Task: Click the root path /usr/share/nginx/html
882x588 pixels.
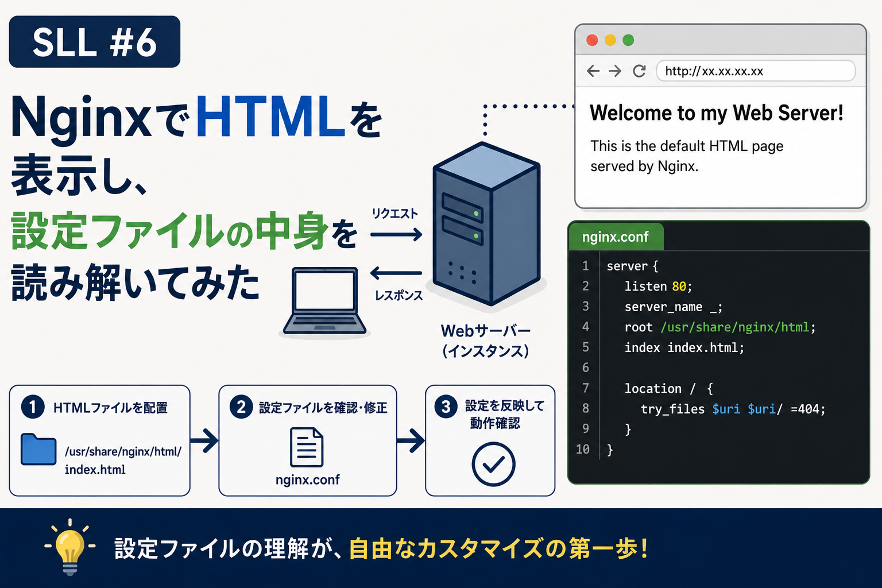Action: [734, 327]
